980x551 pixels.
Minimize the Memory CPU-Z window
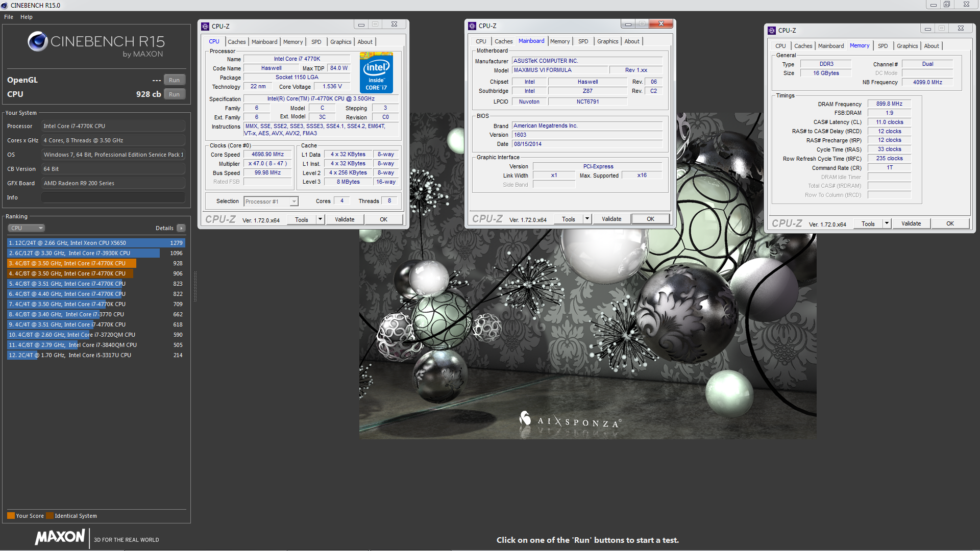point(928,29)
